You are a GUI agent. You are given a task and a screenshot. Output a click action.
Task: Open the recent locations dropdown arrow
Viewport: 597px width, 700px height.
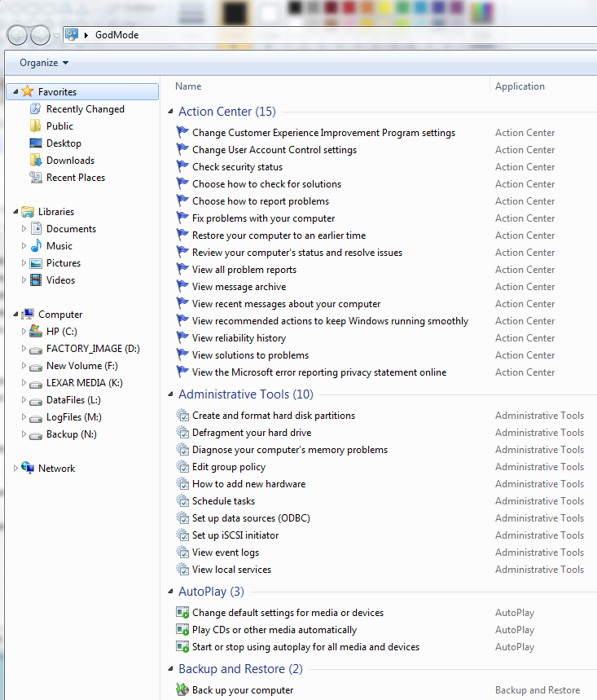(56, 36)
